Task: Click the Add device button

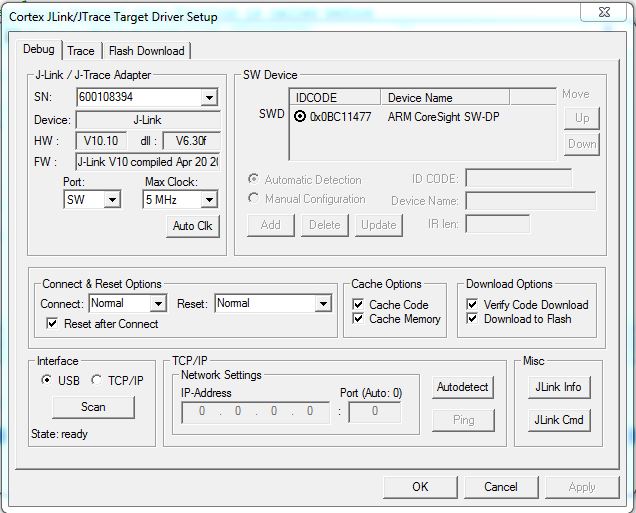Action: click(271, 225)
